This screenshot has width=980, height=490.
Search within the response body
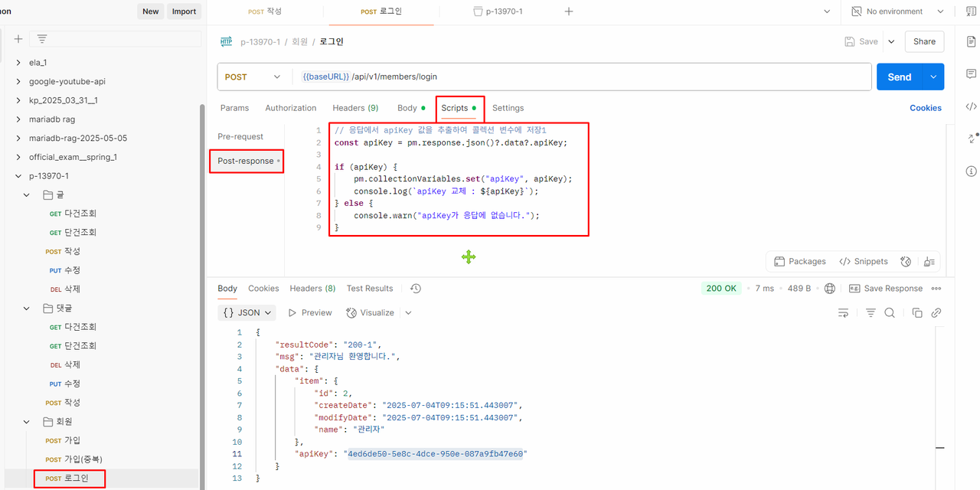[x=890, y=312]
